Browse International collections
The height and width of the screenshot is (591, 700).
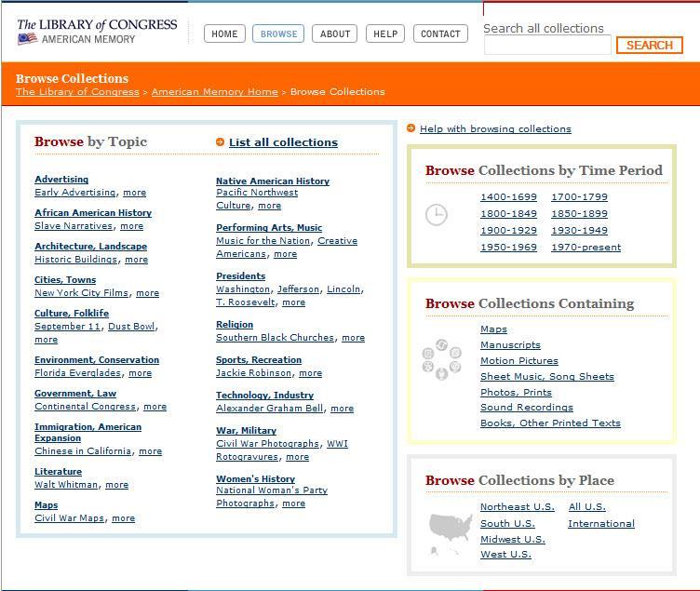pyautogui.click(x=601, y=524)
